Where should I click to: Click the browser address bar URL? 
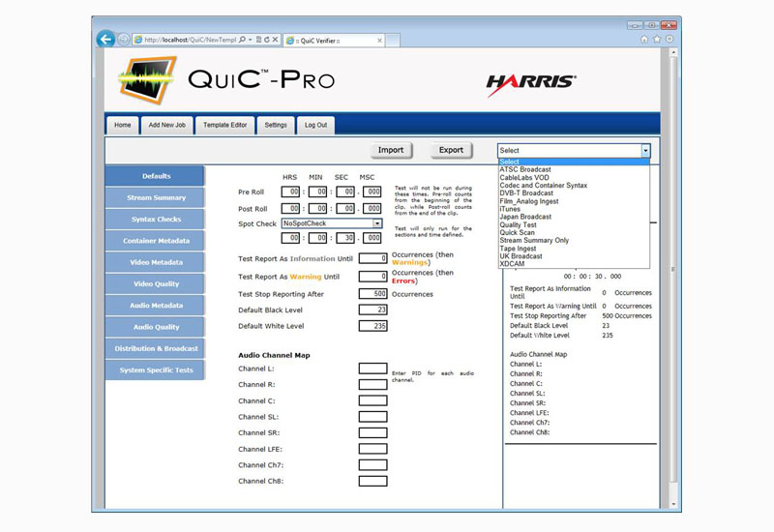tap(190, 40)
